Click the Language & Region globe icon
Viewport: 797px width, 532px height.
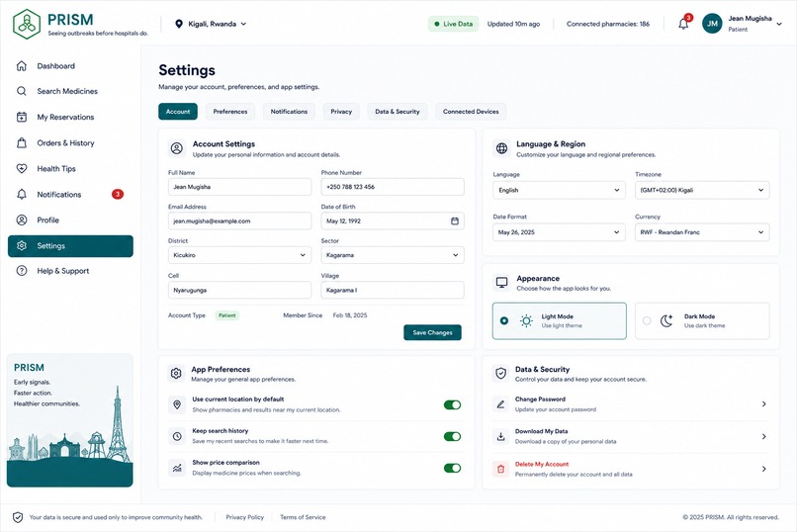(501, 148)
